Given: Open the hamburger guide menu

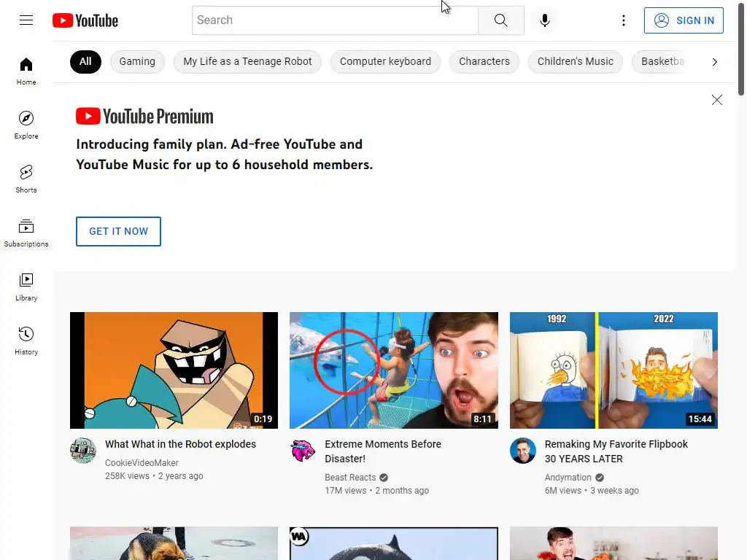Looking at the screenshot, I should pos(26,20).
